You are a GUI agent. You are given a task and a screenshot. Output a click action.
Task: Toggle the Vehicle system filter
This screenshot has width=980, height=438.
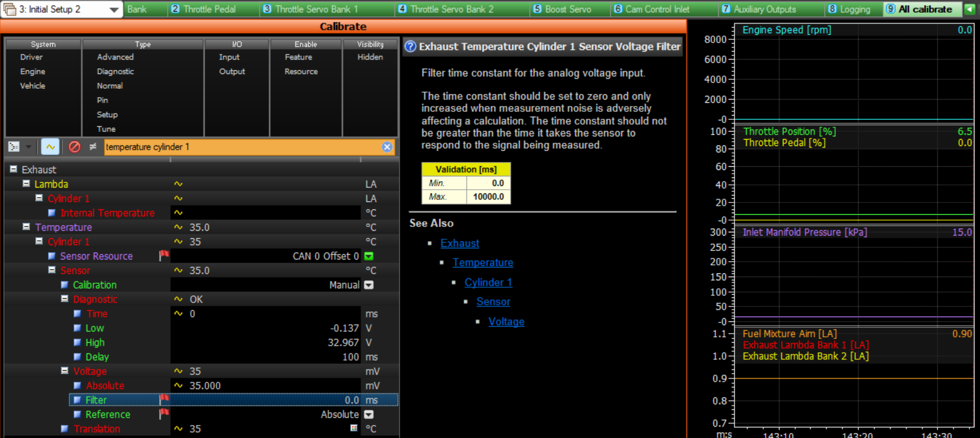33,86
